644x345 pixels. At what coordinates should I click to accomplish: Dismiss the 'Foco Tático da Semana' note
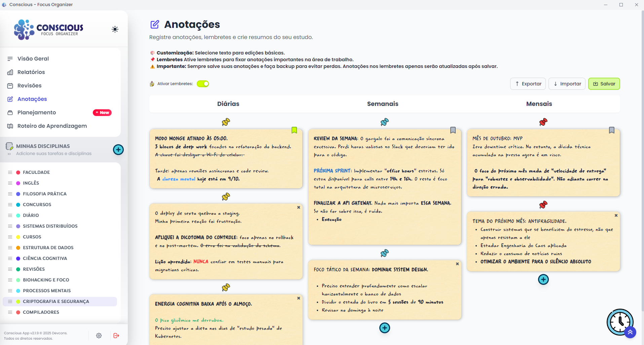tap(457, 264)
